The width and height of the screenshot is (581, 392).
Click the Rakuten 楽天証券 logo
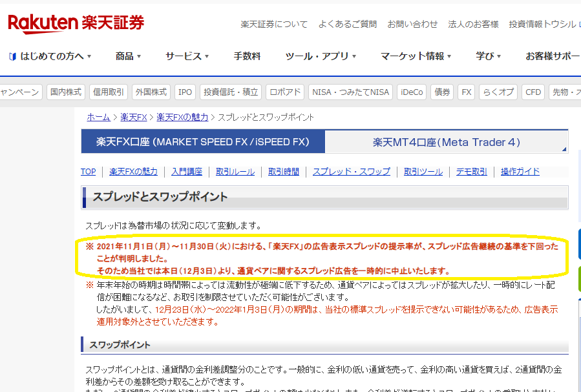(76, 24)
